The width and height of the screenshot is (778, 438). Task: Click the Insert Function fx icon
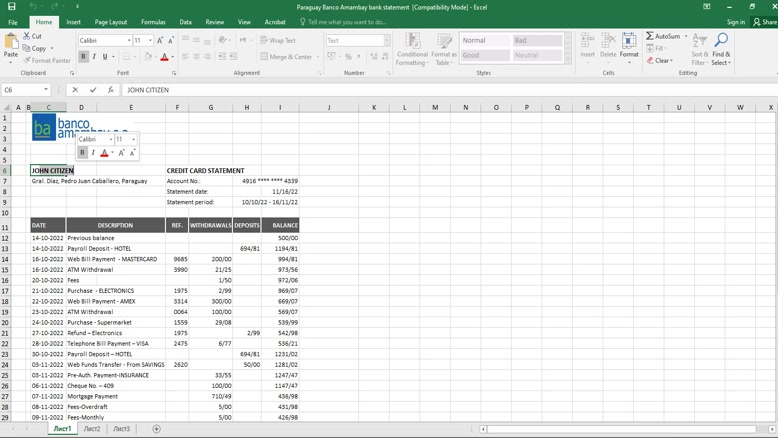click(110, 90)
